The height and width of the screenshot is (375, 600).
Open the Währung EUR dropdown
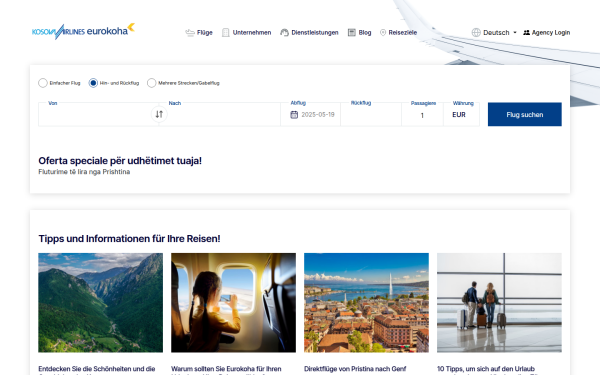[x=461, y=114]
